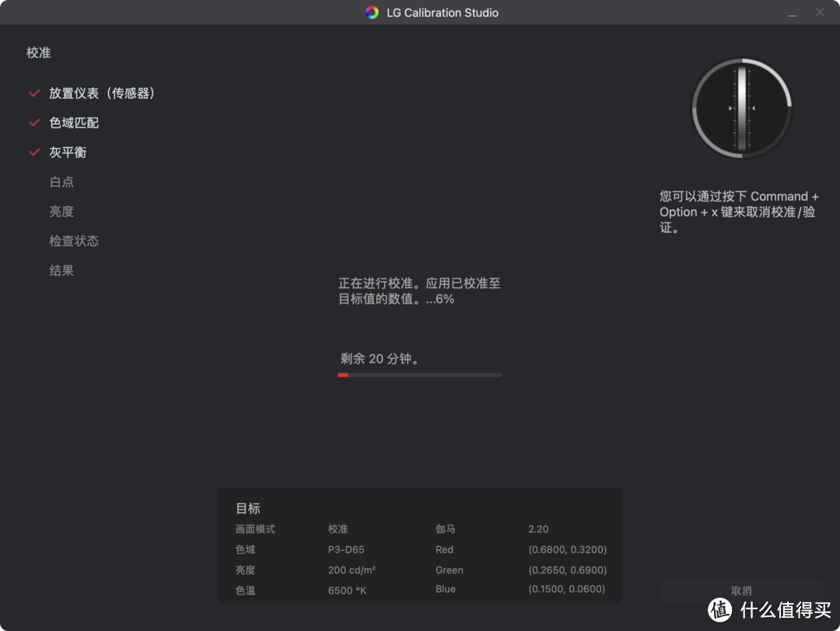Click the 6500 °K color temperature value

coord(347,591)
